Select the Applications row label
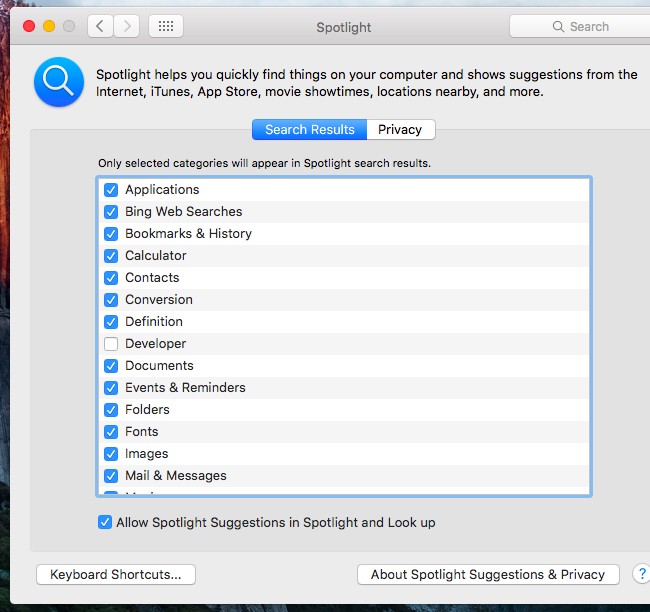This screenshot has height=612, width=650. tap(162, 189)
